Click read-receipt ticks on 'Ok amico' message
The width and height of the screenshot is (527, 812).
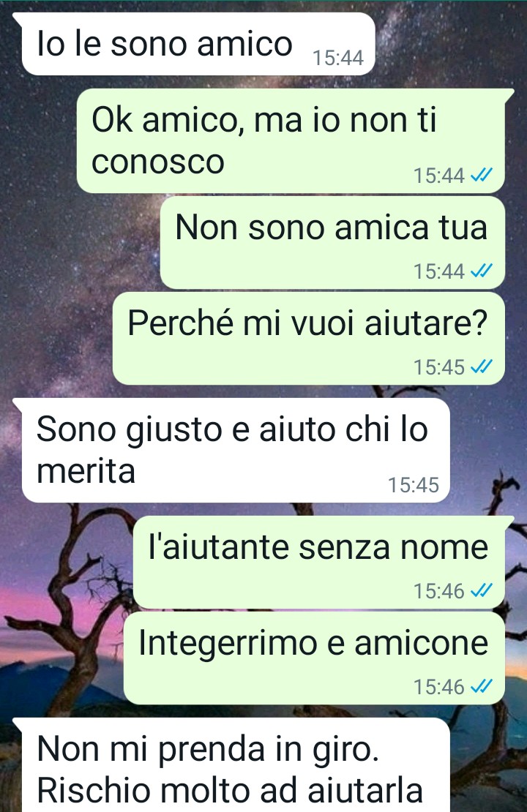[482, 176]
